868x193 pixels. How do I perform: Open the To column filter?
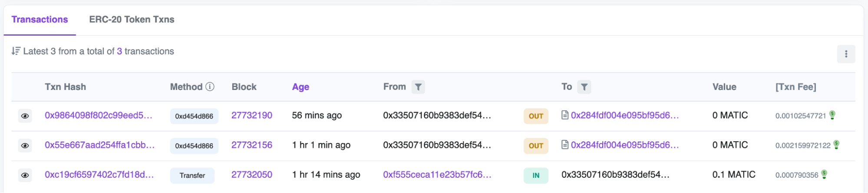tap(584, 87)
